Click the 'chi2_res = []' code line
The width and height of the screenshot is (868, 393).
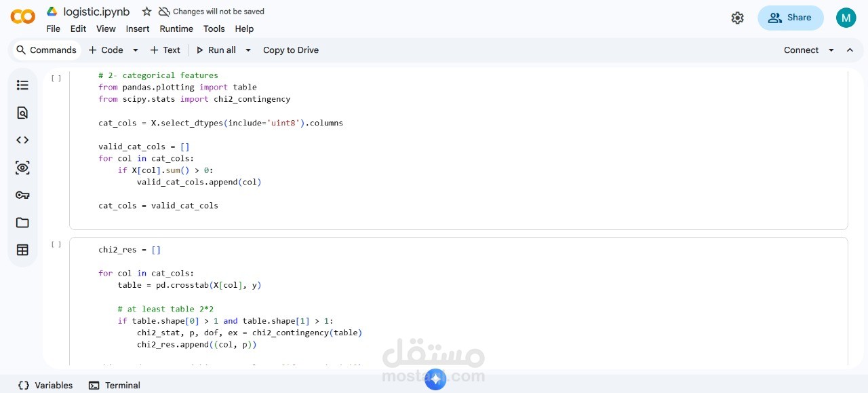pyautogui.click(x=130, y=250)
